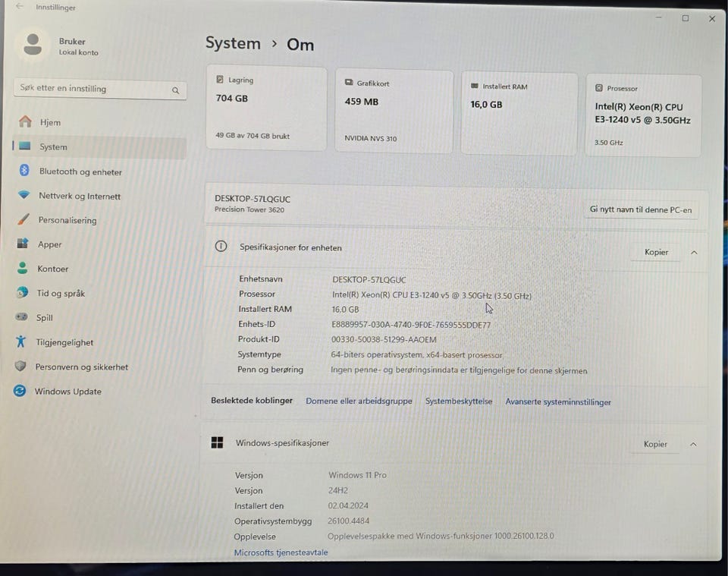Open Avanserte systeminnstillinger link
The image size is (728, 576).
click(558, 401)
